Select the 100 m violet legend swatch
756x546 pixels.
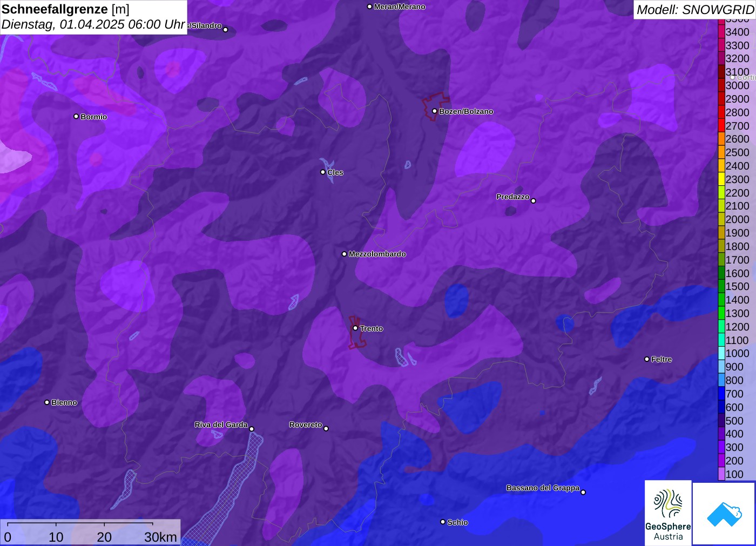coord(721,474)
